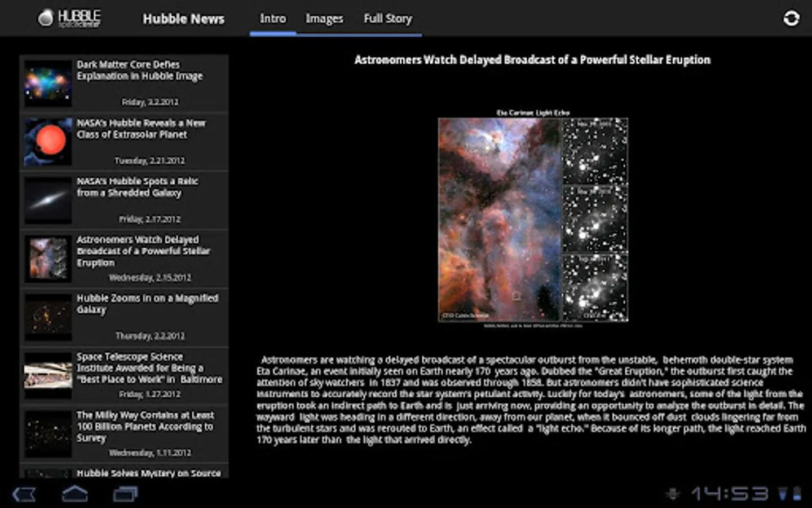Click the Hubble News title

pyautogui.click(x=183, y=19)
